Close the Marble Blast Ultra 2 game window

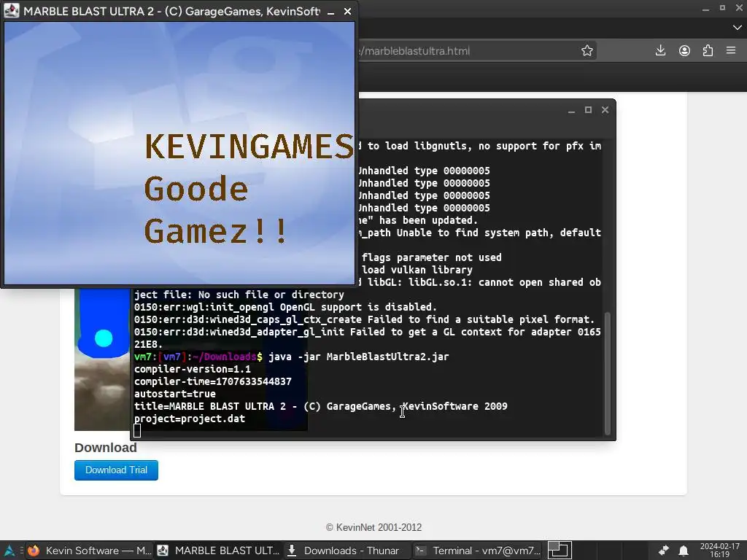pos(348,12)
